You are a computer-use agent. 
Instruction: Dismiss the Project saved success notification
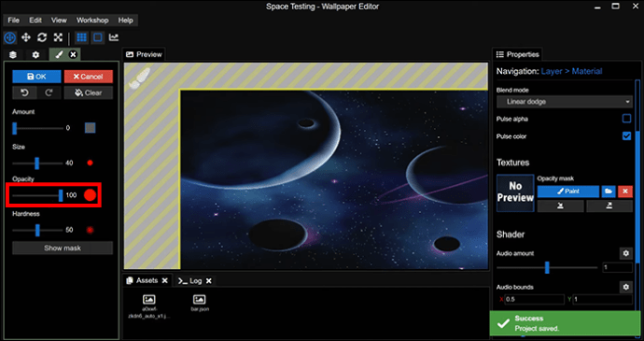pyautogui.click(x=566, y=323)
